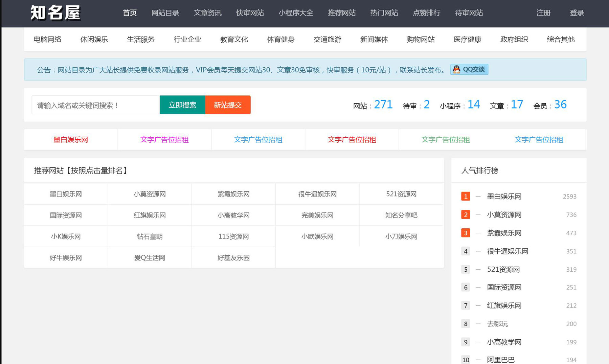
Task: Open the 注册 registration page
Action: coord(543,13)
